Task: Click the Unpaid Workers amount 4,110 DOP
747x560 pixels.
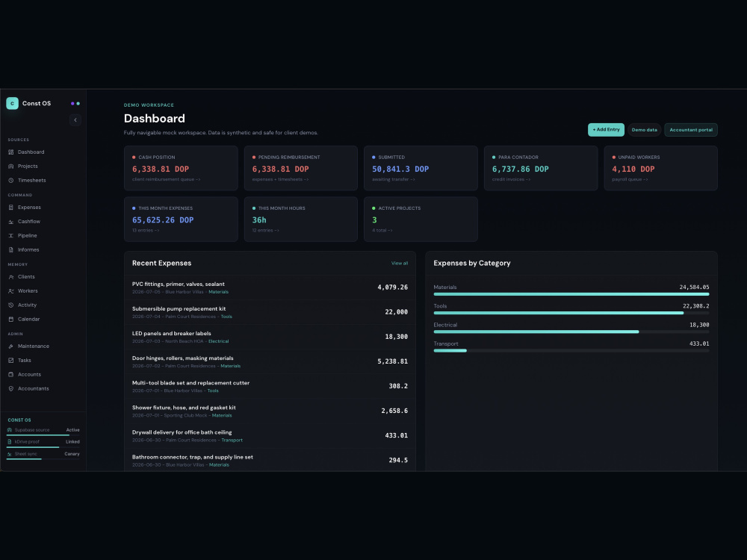Action: (633, 169)
